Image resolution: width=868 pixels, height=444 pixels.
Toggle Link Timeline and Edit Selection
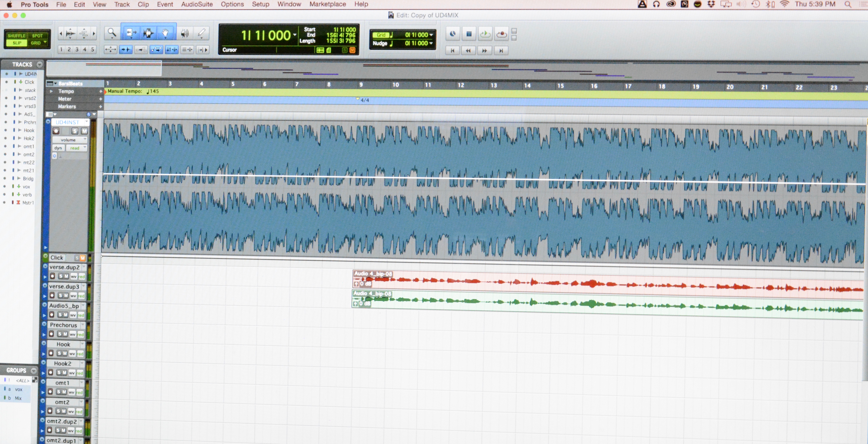pos(172,50)
